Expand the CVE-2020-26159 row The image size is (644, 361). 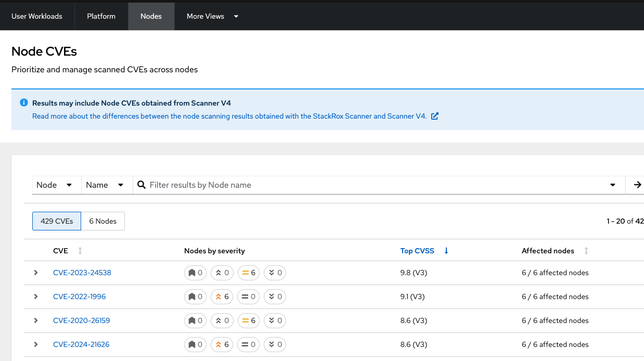(36, 320)
